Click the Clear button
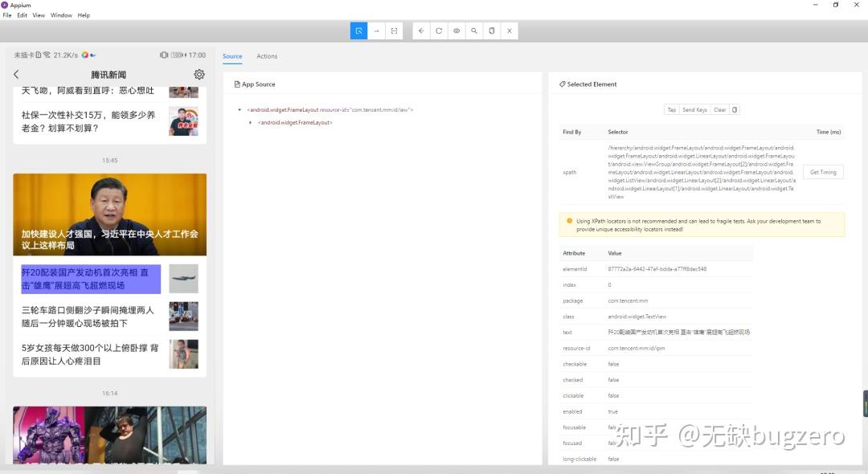The width and height of the screenshot is (868, 474). click(719, 109)
